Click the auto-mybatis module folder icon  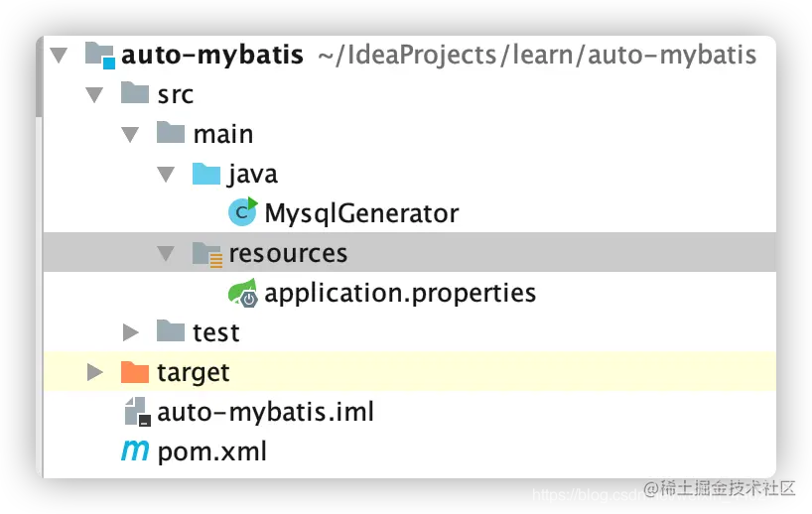click(x=100, y=55)
